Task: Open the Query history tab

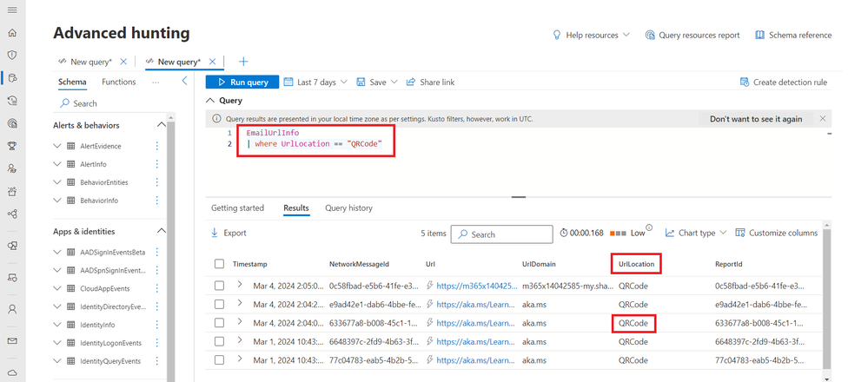Action: click(348, 207)
